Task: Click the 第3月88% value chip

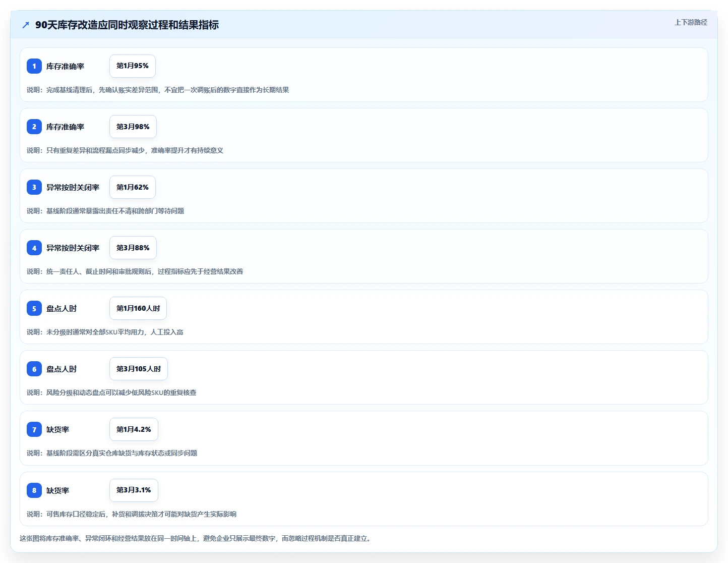Action: click(x=133, y=248)
